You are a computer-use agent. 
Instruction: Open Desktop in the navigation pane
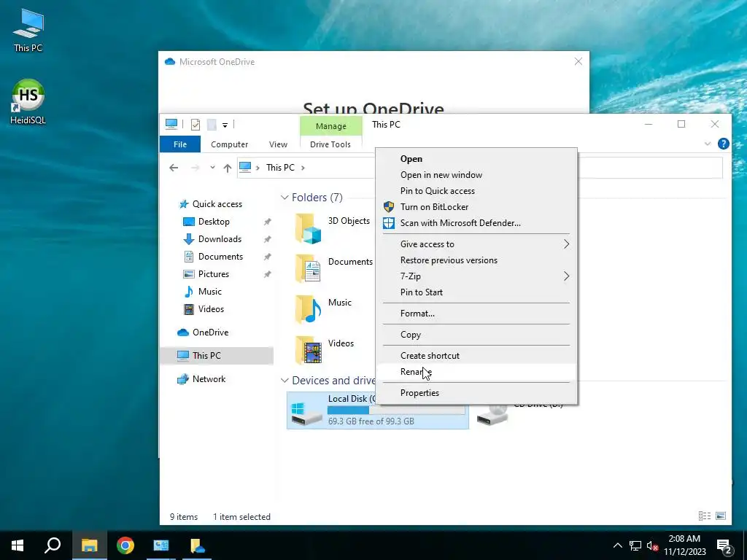pos(214,222)
